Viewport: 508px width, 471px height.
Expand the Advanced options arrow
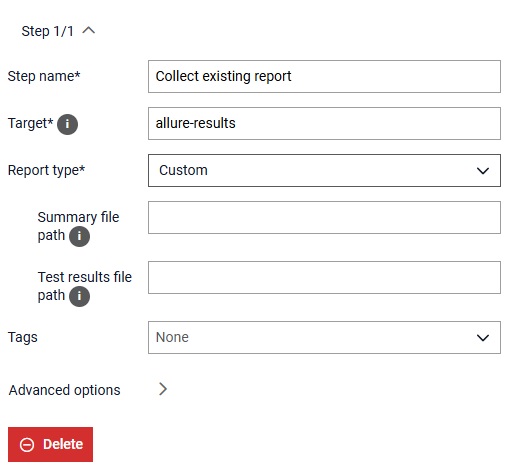163,389
